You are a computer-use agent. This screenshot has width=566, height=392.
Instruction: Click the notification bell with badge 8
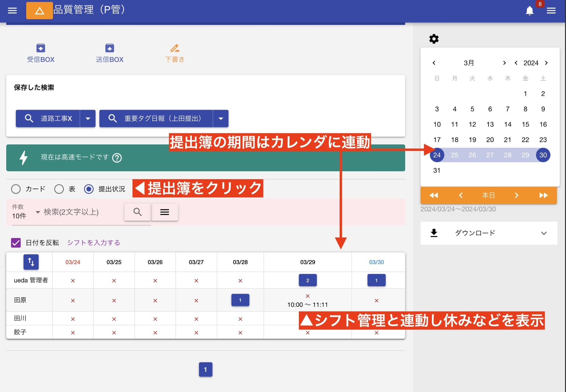click(529, 11)
